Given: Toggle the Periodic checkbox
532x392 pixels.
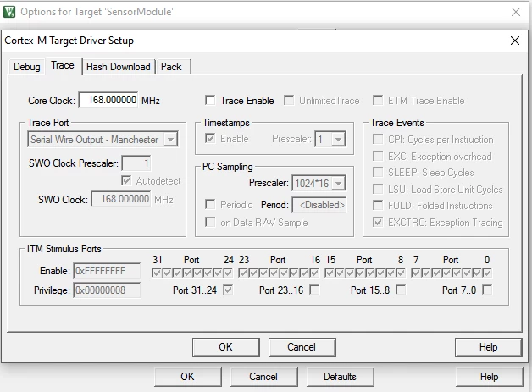Looking at the screenshot, I should pyautogui.click(x=210, y=205).
